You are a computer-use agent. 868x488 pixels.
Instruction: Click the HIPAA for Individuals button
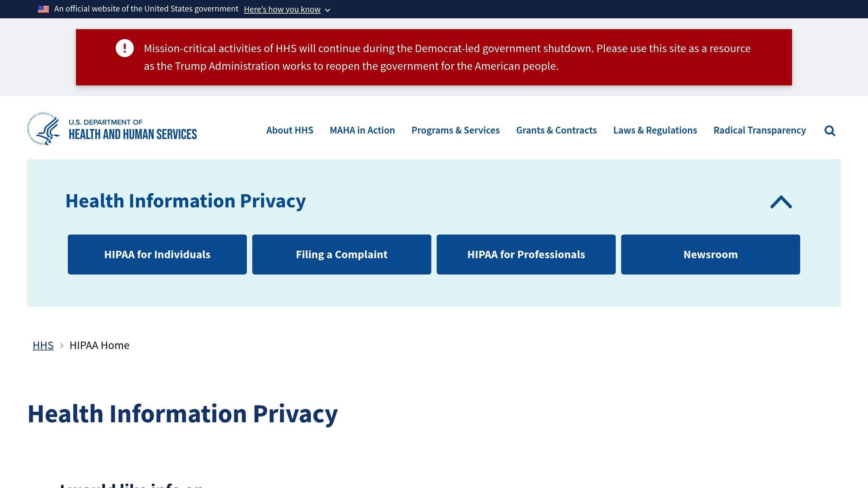(x=157, y=254)
